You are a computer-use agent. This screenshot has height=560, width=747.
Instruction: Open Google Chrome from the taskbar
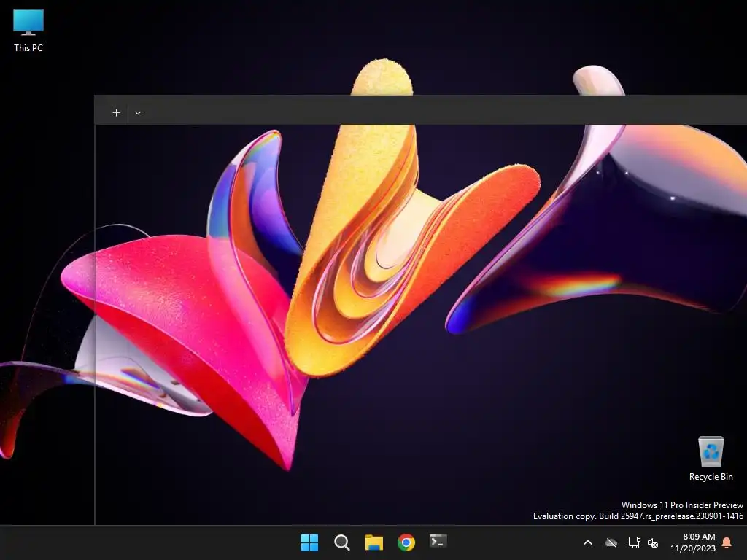(x=406, y=542)
